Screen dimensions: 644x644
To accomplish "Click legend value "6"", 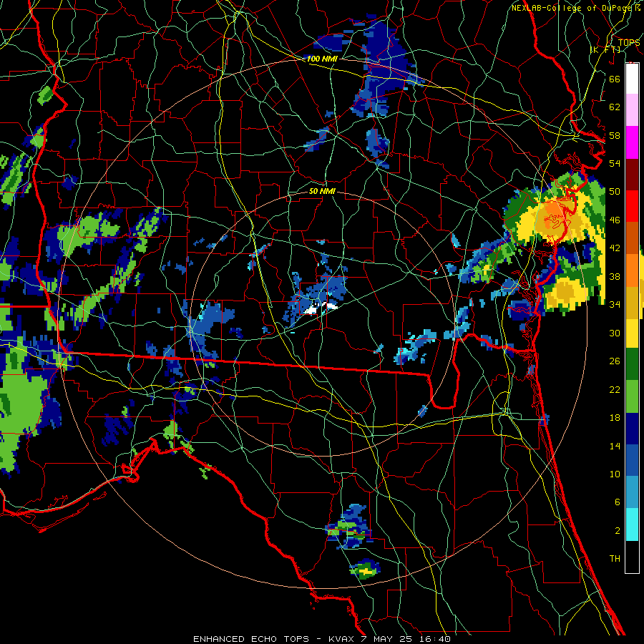I will (x=617, y=502).
